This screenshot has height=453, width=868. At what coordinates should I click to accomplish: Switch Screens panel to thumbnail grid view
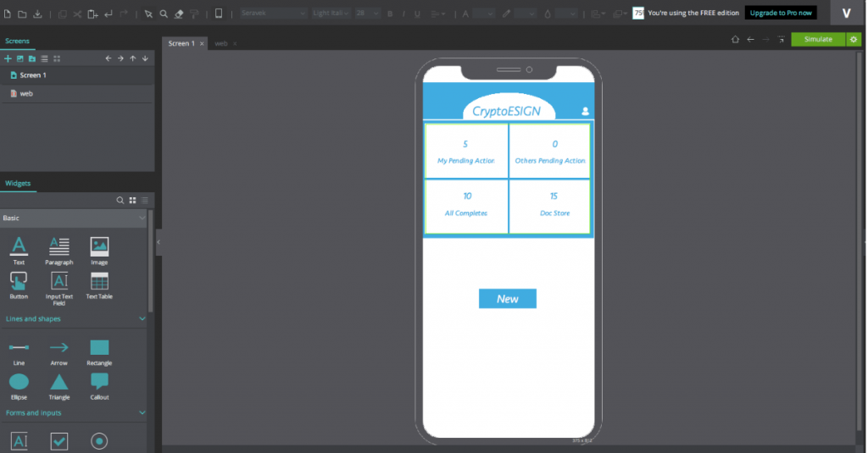pyautogui.click(x=57, y=58)
